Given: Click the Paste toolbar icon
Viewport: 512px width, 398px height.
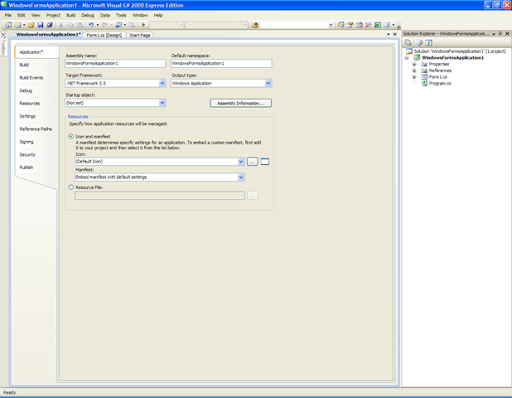Looking at the screenshot, I should (x=79, y=25).
